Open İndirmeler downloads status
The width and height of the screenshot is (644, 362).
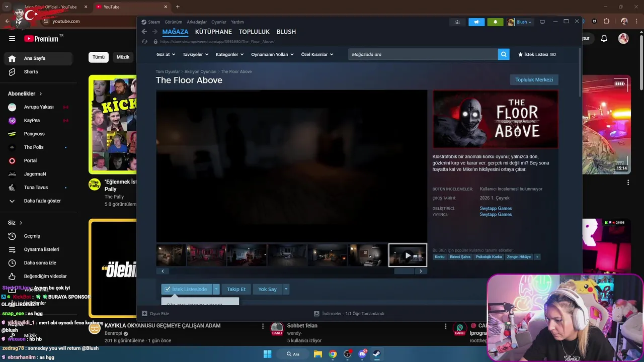349,313
